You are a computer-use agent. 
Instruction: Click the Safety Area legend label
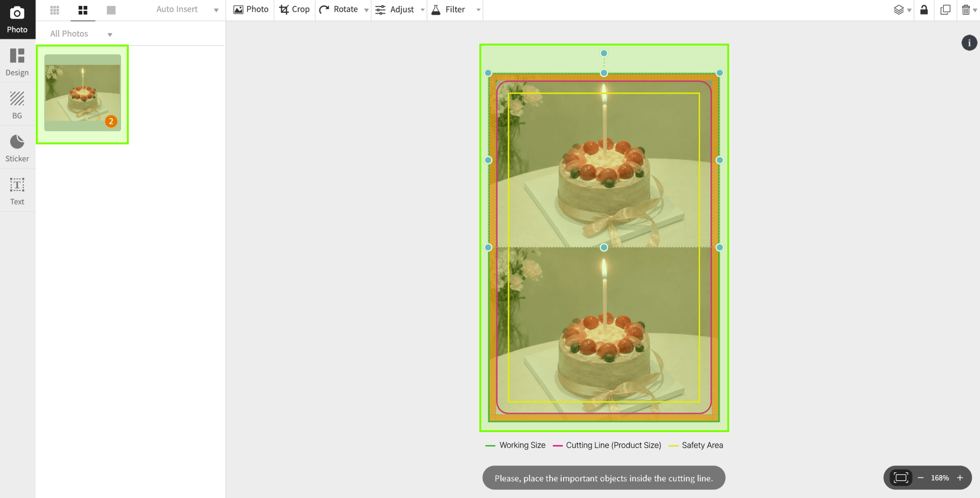point(702,445)
